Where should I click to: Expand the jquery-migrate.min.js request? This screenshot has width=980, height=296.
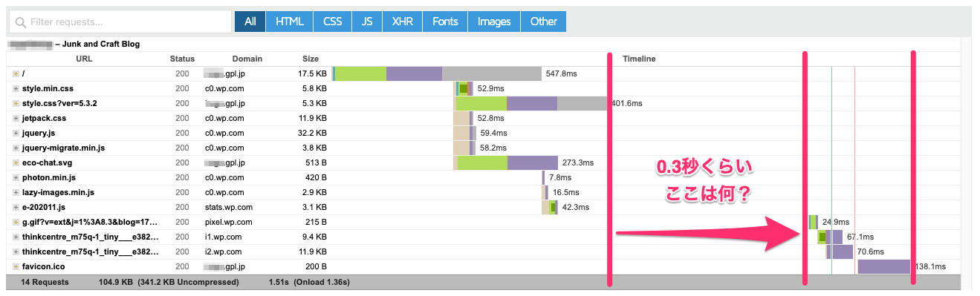(16, 148)
